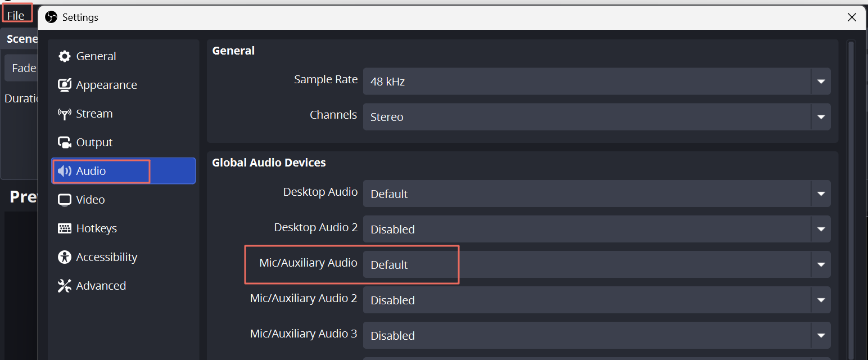Select the Audio settings tab
The image size is (868, 360).
tap(124, 171)
